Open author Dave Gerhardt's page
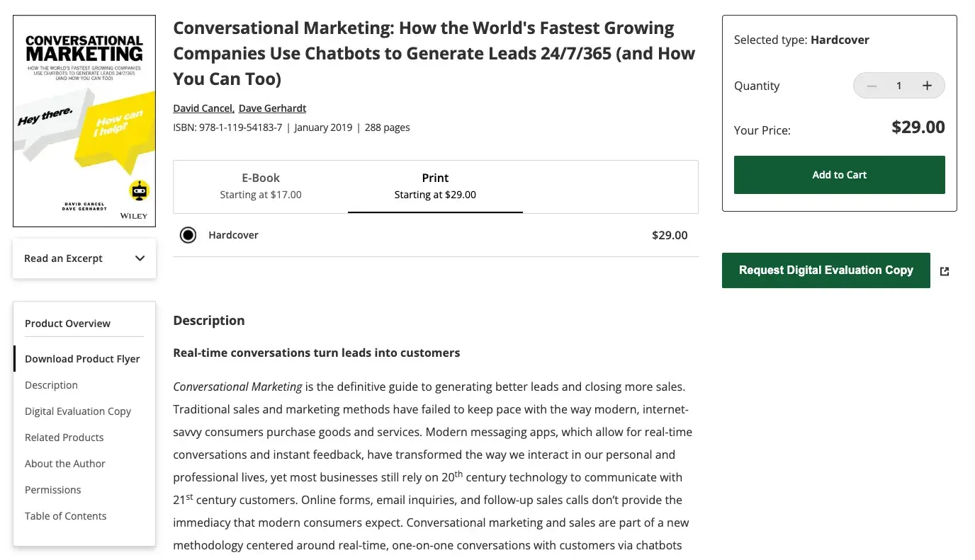This screenshot has height=560, width=975. [x=272, y=108]
